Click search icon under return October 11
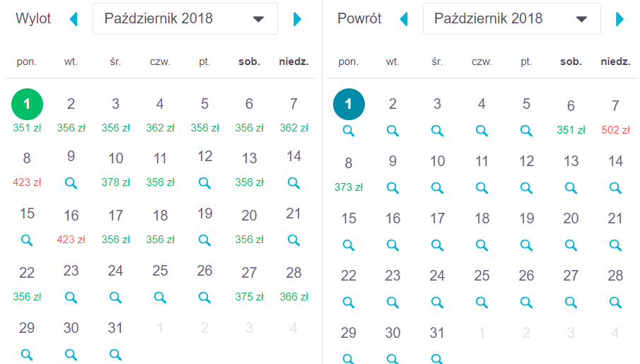This screenshot has width=640, height=364. (x=482, y=188)
